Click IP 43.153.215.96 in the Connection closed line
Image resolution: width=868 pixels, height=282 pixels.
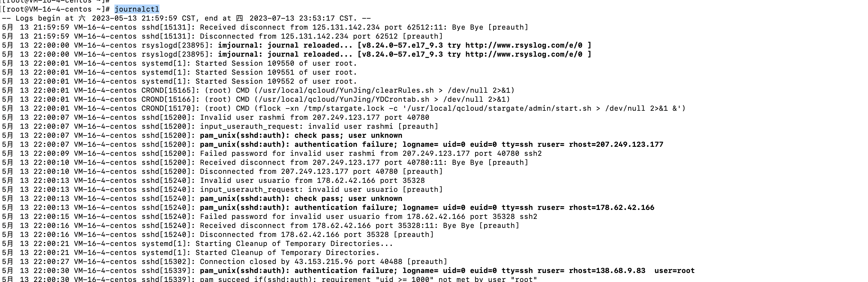[324, 262]
